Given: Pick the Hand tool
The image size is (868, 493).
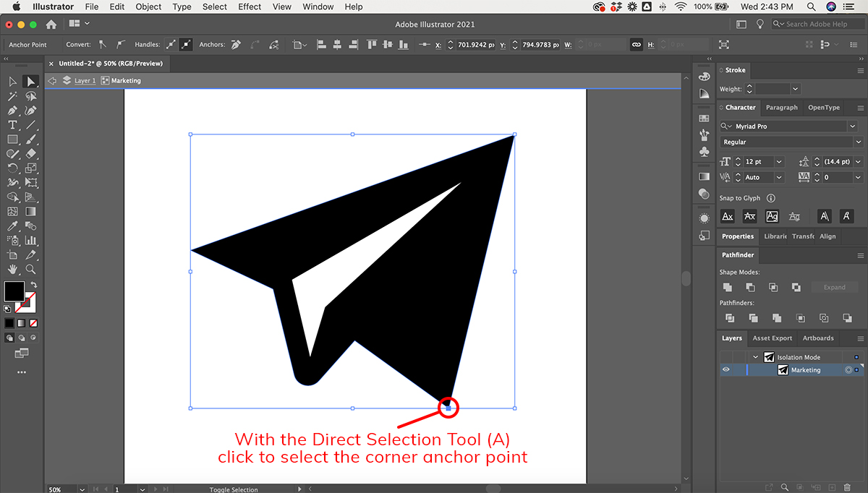Looking at the screenshot, I should [12, 270].
